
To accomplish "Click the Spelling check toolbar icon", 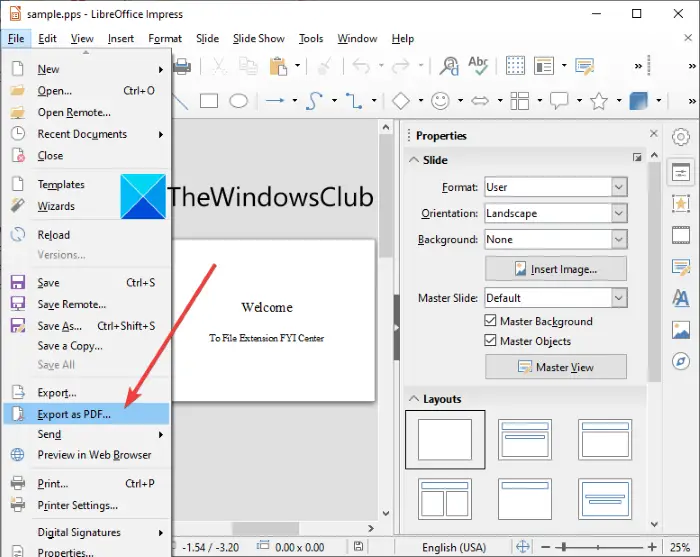I will 478,66.
